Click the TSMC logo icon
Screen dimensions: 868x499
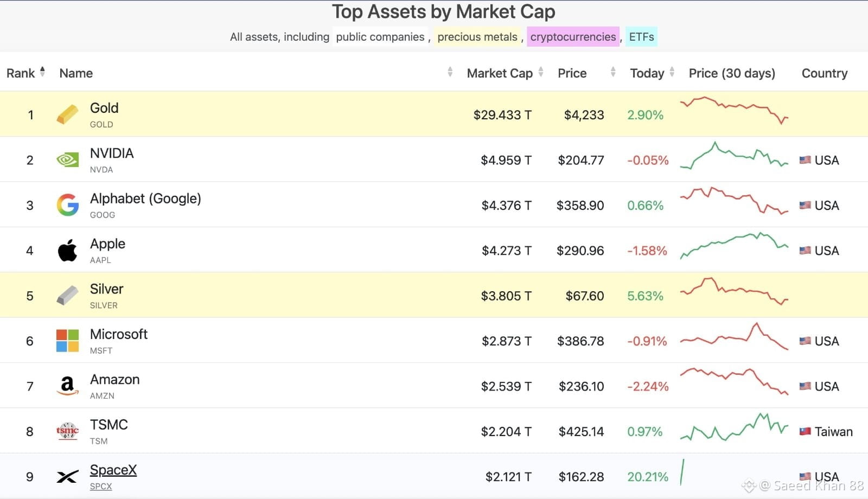[x=67, y=431]
